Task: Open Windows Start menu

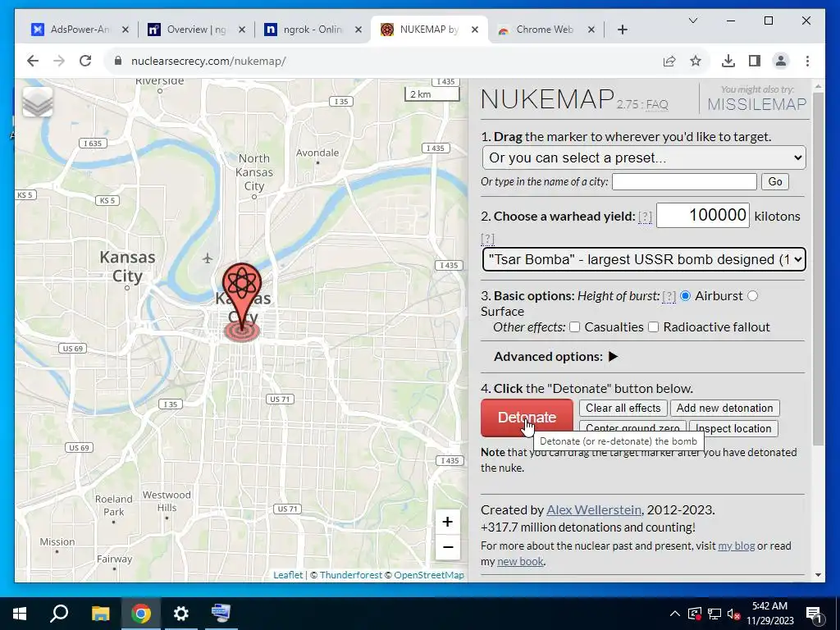Action: [20, 614]
